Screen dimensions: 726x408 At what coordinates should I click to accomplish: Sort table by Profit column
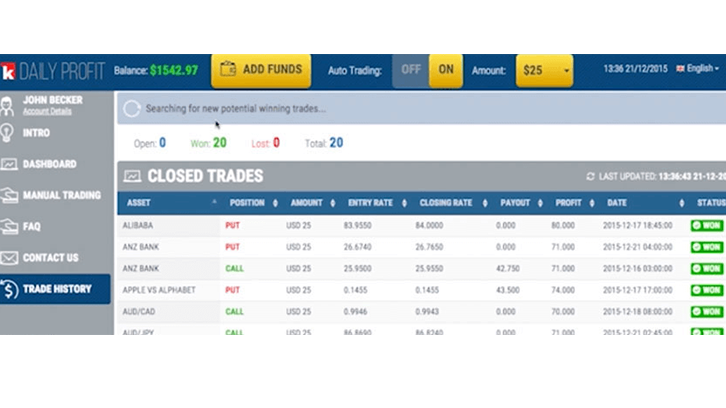pyautogui.click(x=574, y=203)
